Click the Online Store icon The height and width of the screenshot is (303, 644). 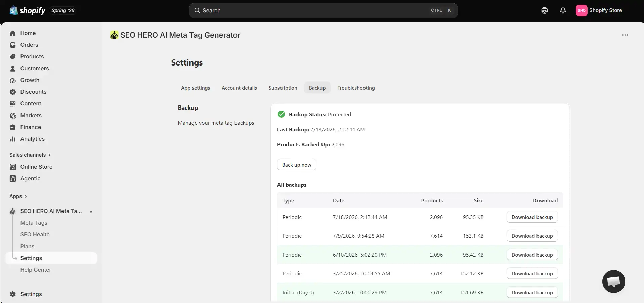point(13,167)
